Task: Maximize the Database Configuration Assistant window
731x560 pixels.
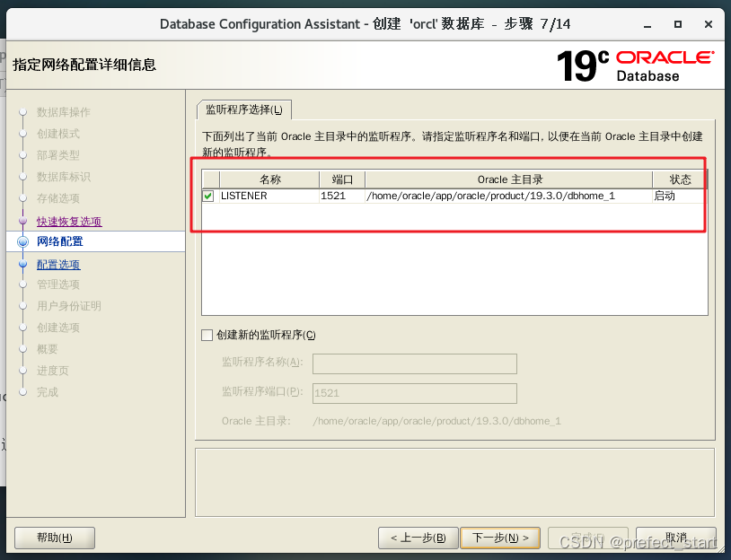Action: 678,24
